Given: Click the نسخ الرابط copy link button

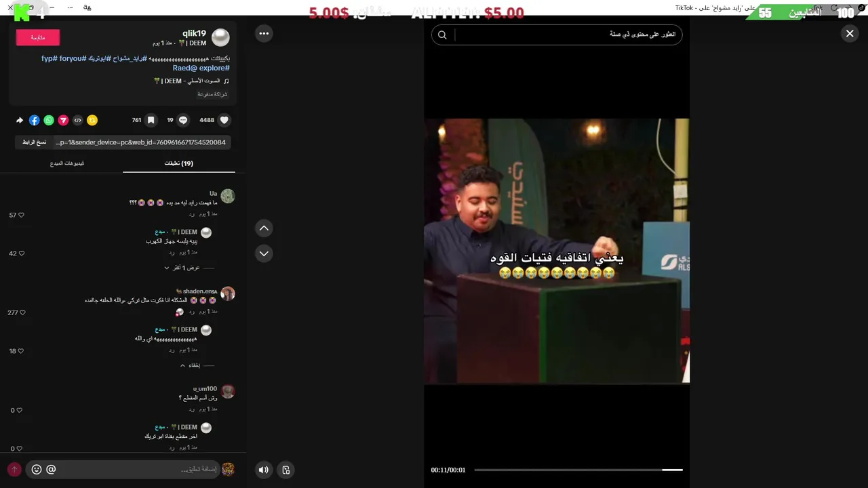Looking at the screenshot, I should coord(34,142).
